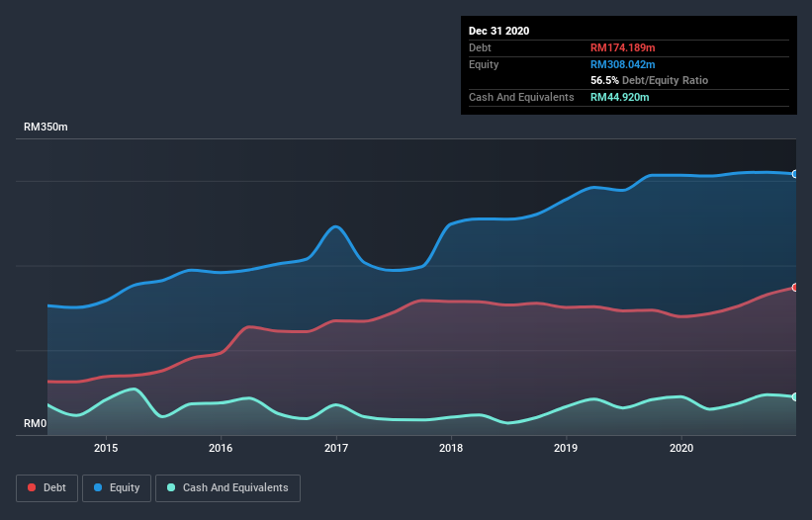
Task: Toggle Cash And Equivalents legend button
Action: click(227, 488)
